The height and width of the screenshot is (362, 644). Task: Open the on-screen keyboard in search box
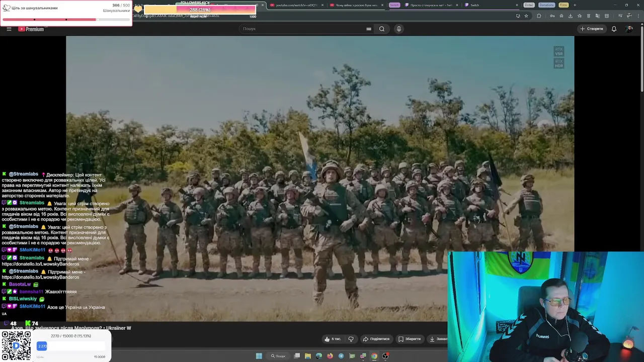369,29
